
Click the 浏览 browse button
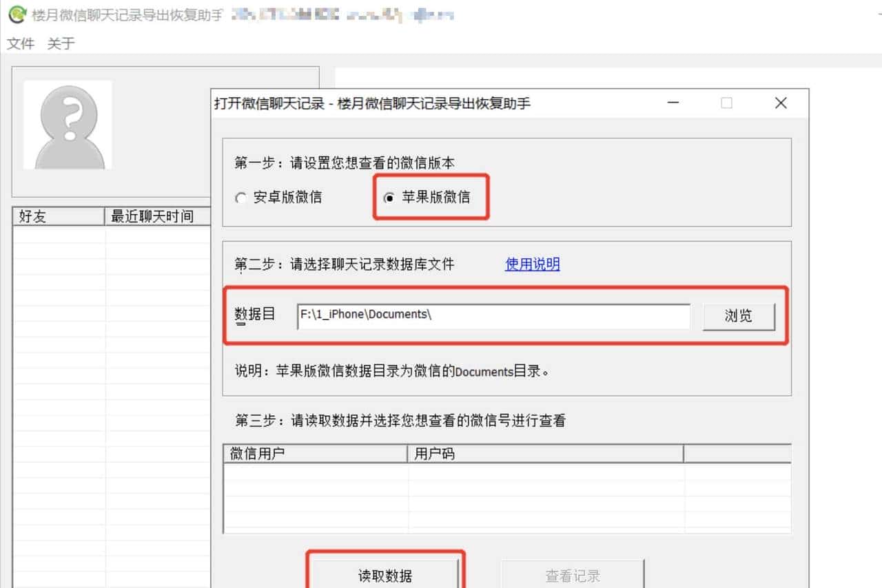pos(739,316)
